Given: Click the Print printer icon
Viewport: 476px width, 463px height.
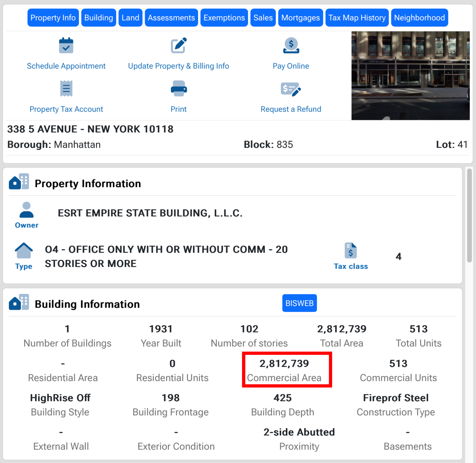Looking at the screenshot, I should click(x=179, y=89).
